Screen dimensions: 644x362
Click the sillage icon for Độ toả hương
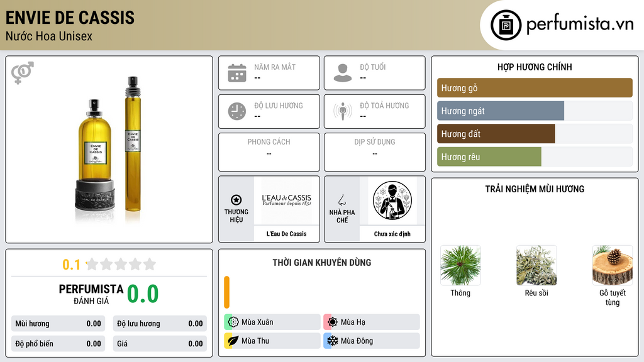(x=343, y=111)
